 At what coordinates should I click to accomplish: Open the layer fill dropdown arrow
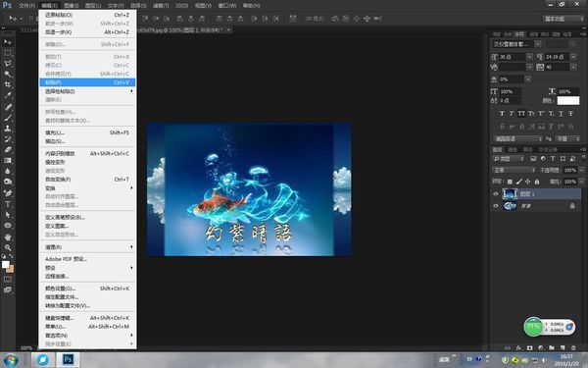tap(581, 182)
